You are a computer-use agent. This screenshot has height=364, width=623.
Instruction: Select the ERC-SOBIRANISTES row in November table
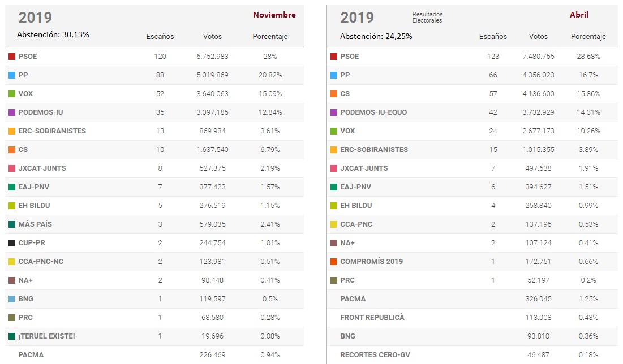click(x=52, y=131)
